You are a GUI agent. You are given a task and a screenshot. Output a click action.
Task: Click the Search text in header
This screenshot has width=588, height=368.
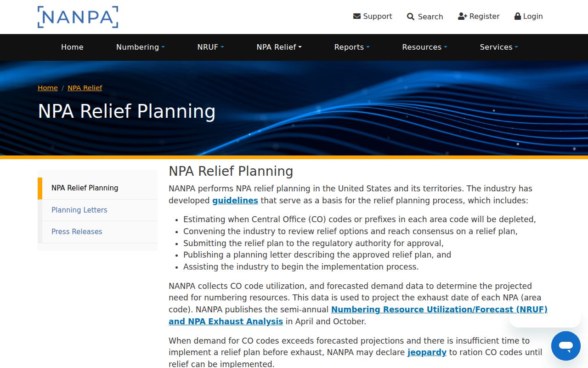430,17
